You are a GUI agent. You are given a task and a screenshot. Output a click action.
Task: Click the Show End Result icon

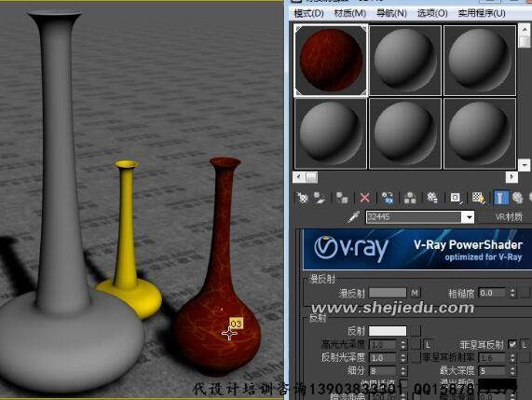500,198
